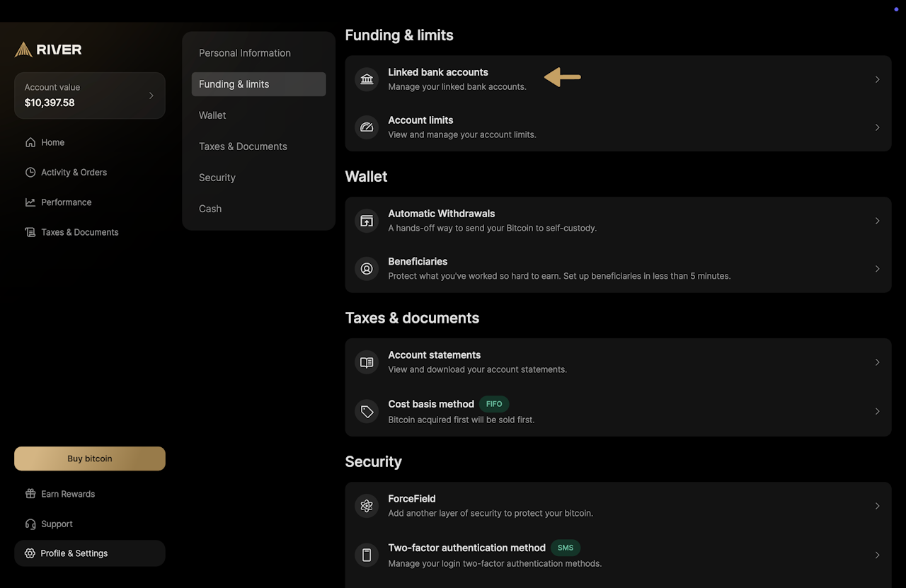The height and width of the screenshot is (588, 906).
Task: Click the Account statements book icon
Action: point(367,362)
